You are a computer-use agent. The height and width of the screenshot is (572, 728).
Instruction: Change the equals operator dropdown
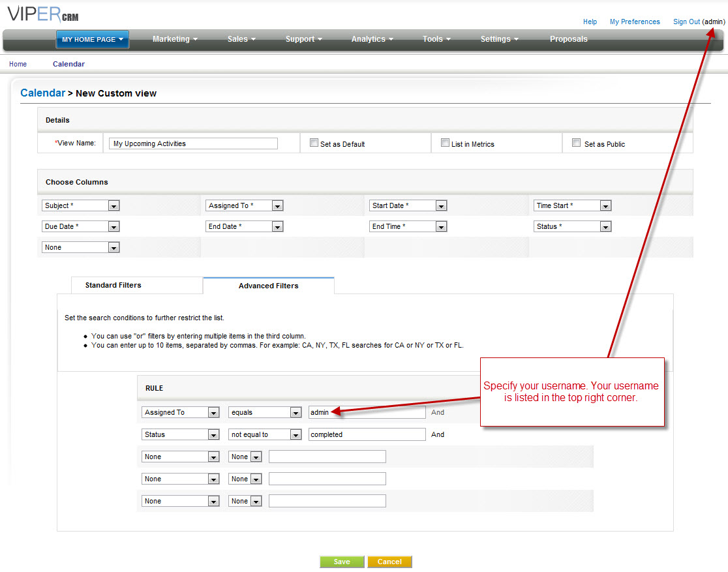265,412
